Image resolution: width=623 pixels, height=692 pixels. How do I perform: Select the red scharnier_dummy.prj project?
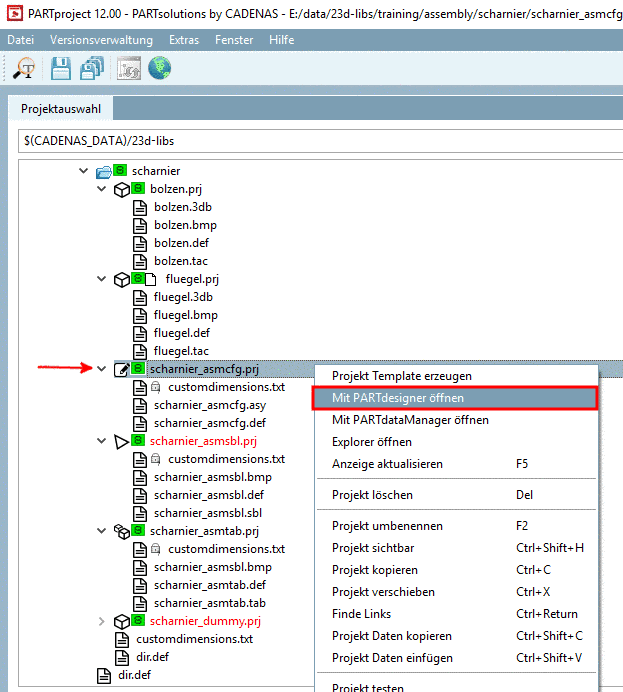(x=205, y=621)
